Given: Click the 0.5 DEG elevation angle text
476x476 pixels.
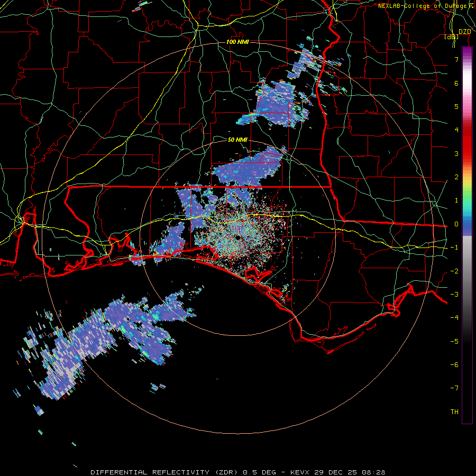Looking at the screenshot, I should point(260,472).
